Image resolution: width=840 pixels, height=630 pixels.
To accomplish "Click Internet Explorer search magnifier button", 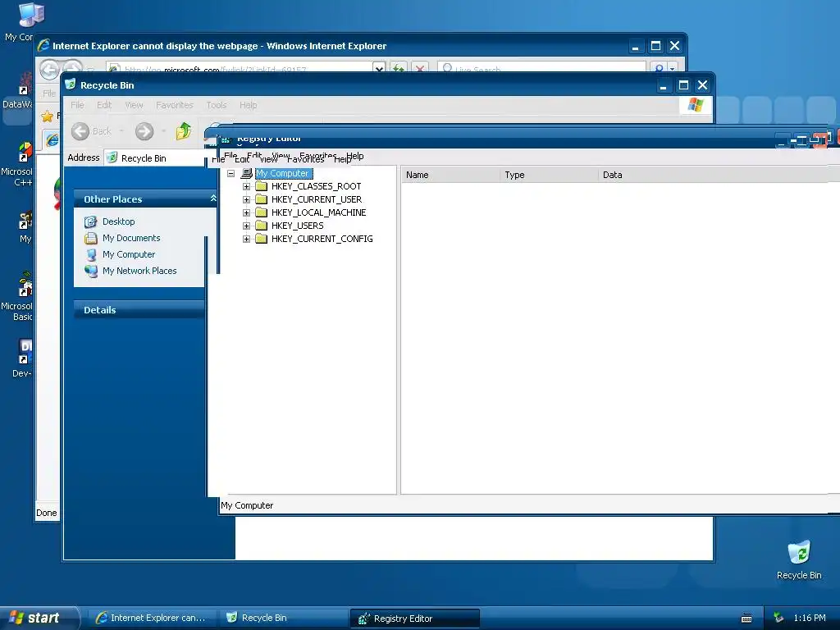I will [659, 68].
